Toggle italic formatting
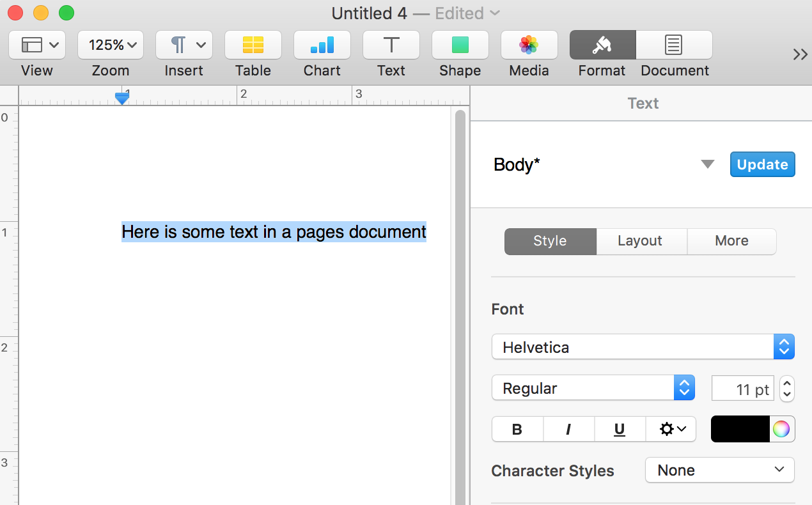This screenshot has width=812, height=505. pos(568,429)
